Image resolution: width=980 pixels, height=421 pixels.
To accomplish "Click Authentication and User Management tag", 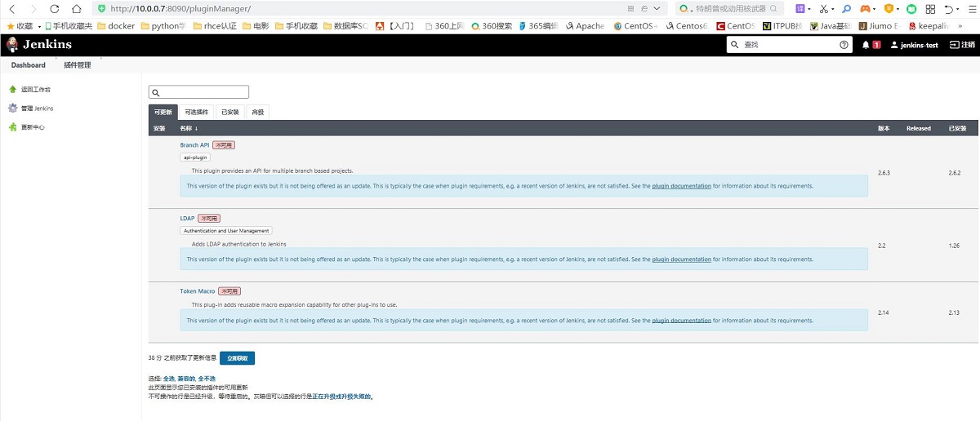I will click(225, 231).
